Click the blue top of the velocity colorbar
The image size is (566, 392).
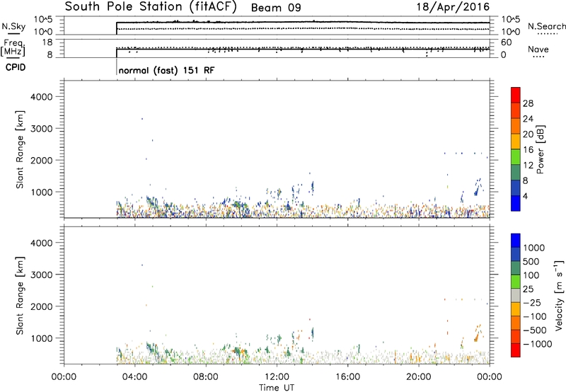point(516,241)
